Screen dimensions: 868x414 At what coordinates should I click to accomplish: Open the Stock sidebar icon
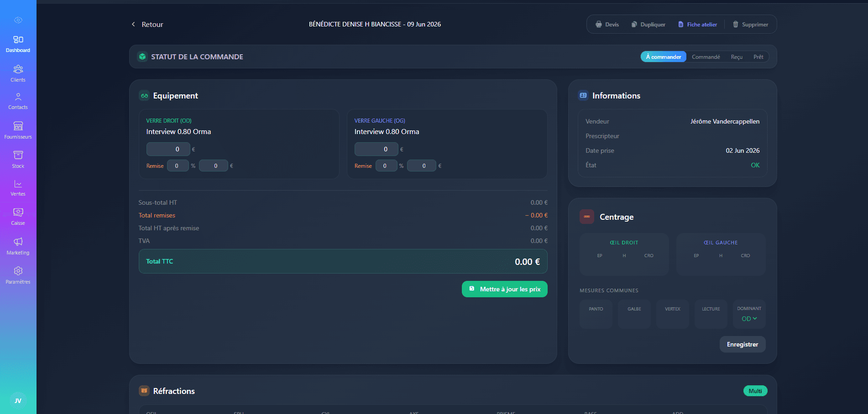(x=18, y=155)
